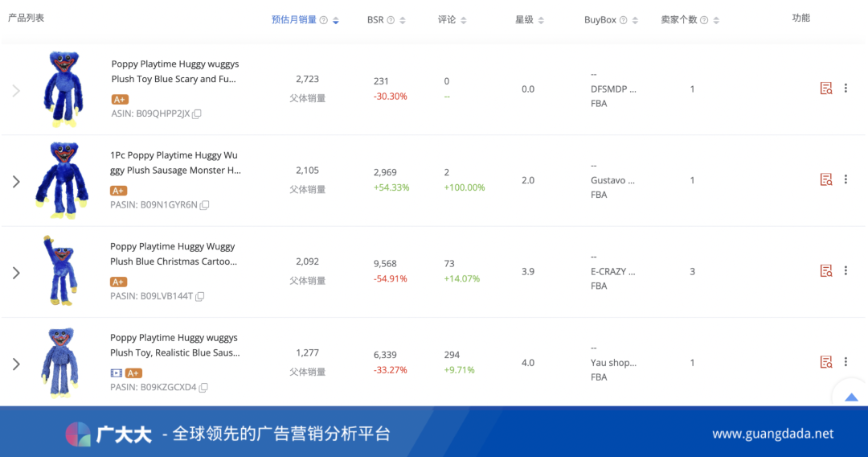Click the back-to-top arrow button
This screenshot has width=868, height=457.
(851, 397)
